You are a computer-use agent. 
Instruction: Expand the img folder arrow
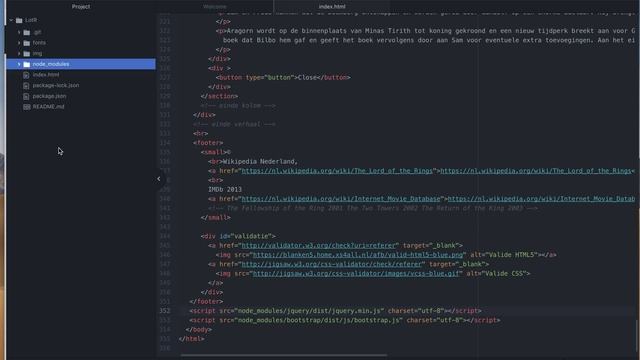[x=19, y=53]
